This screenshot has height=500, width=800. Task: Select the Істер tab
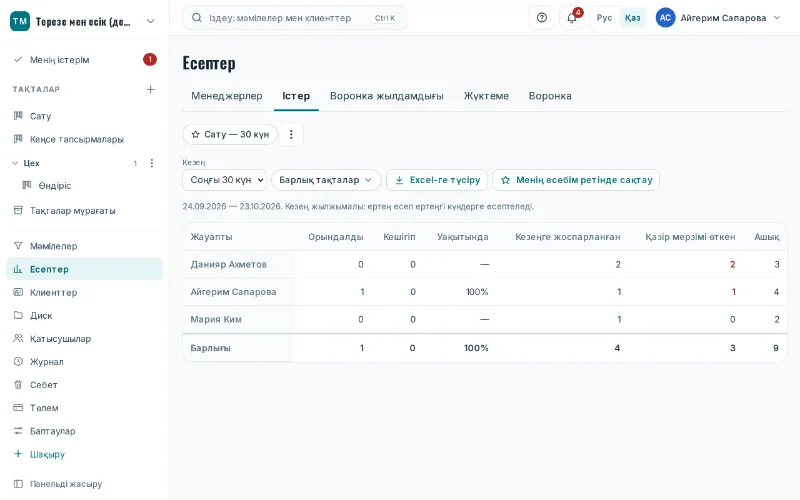296,96
